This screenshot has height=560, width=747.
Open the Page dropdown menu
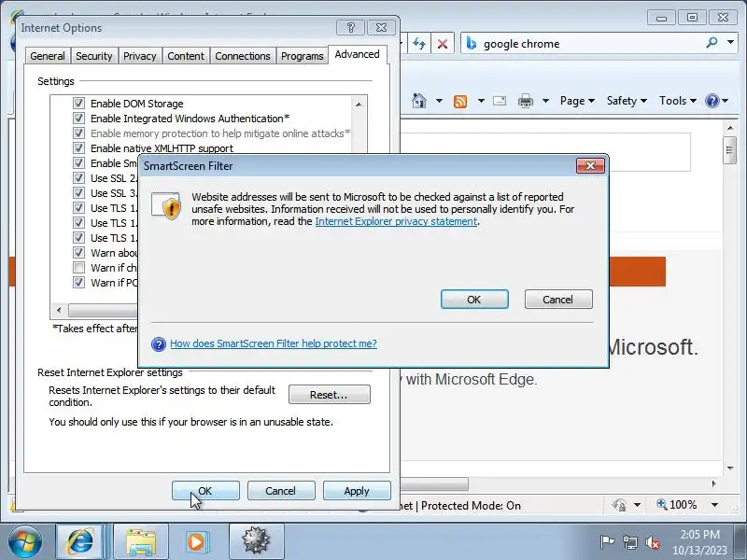tap(577, 101)
